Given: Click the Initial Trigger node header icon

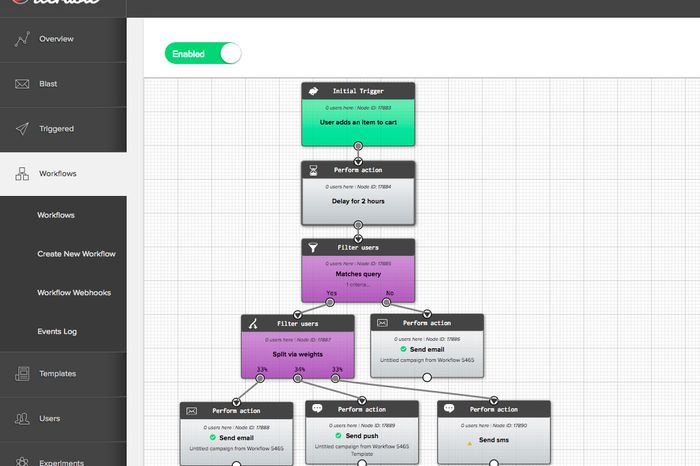Looking at the screenshot, I should coord(313,91).
